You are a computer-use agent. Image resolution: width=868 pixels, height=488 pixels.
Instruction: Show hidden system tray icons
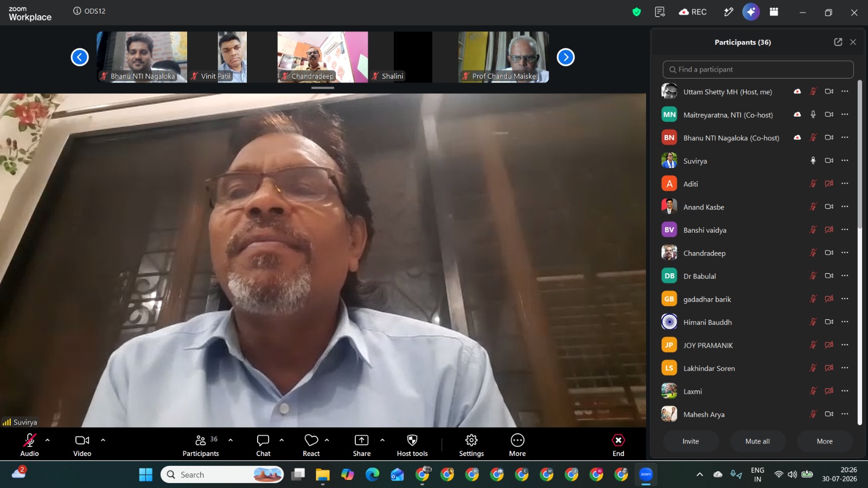tap(700, 475)
